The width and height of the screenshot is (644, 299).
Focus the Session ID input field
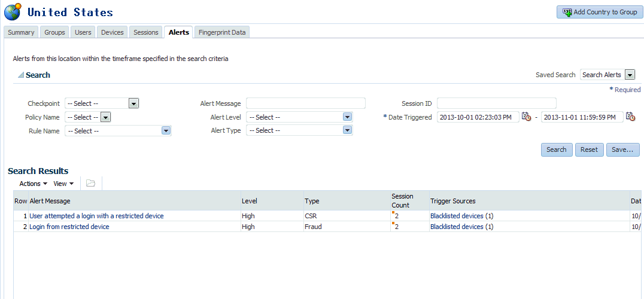click(x=497, y=103)
